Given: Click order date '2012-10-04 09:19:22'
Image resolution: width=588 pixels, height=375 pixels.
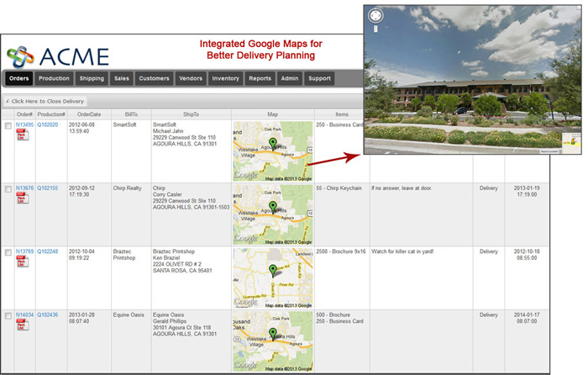Looking at the screenshot, I should [x=81, y=255].
